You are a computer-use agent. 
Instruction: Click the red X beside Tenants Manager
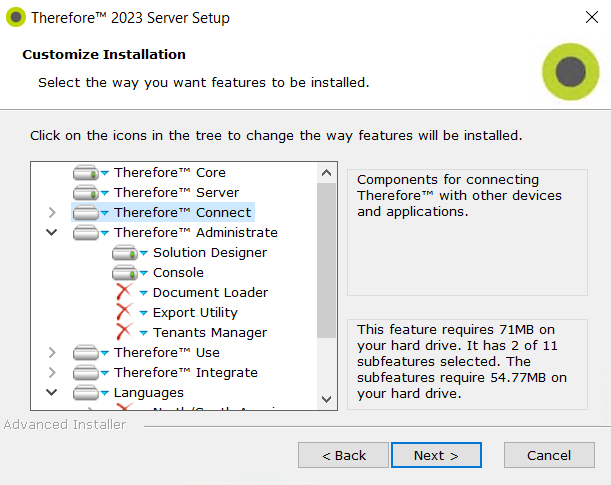click(124, 332)
